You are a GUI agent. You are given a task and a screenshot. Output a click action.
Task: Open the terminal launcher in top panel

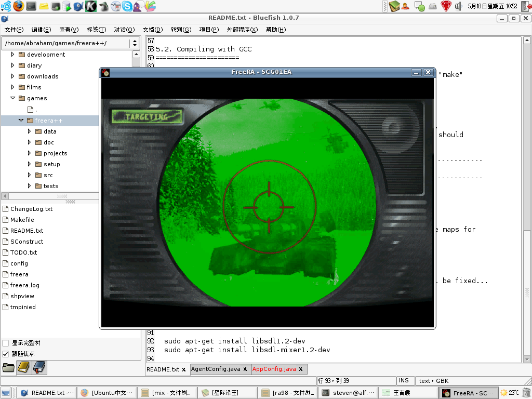pos(31,6)
